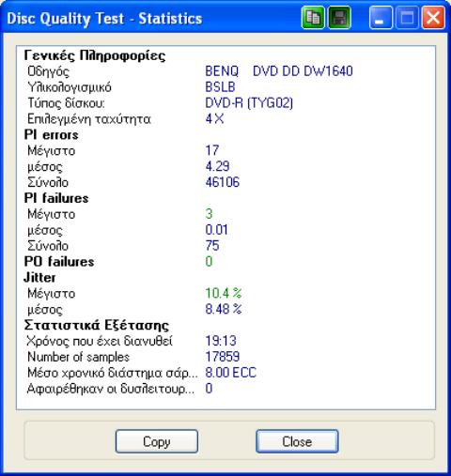This screenshot has height=476, width=451.
Task: Click the green PO failures value 0
Action: (209, 261)
